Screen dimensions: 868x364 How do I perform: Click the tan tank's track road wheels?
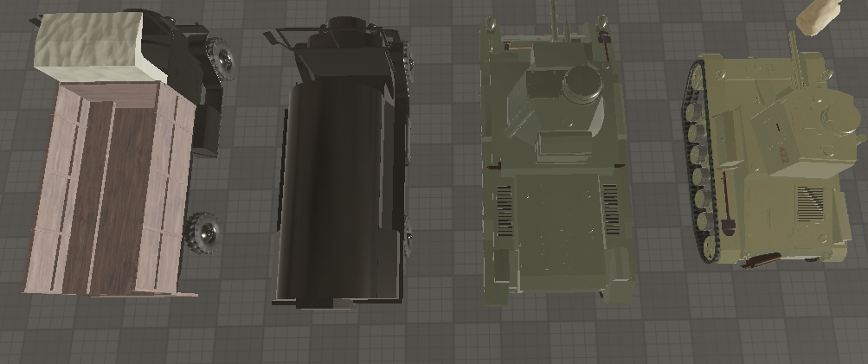[x=701, y=164]
